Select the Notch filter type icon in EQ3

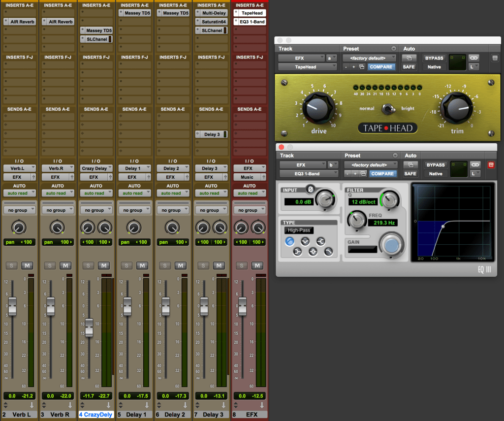pyautogui.click(x=305, y=241)
